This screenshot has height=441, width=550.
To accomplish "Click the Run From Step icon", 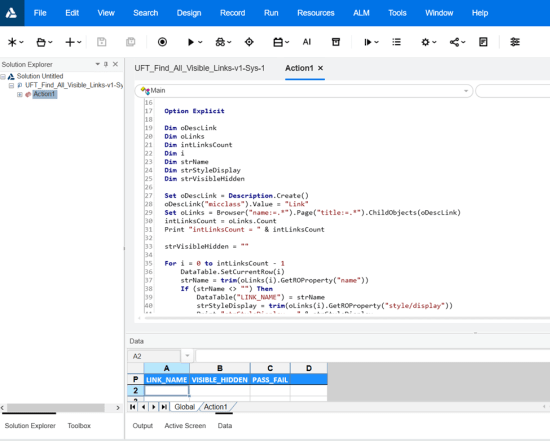I will tap(367, 42).
